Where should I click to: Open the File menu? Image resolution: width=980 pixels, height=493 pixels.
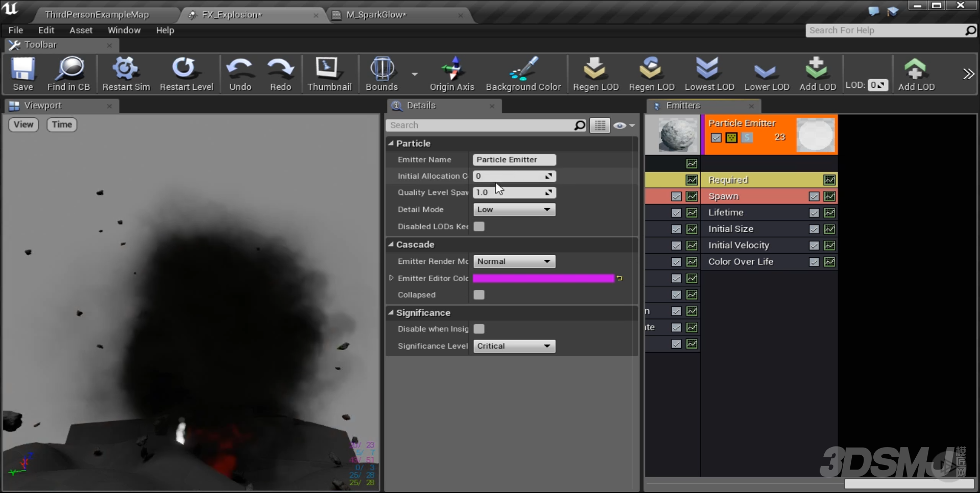[16, 30]
